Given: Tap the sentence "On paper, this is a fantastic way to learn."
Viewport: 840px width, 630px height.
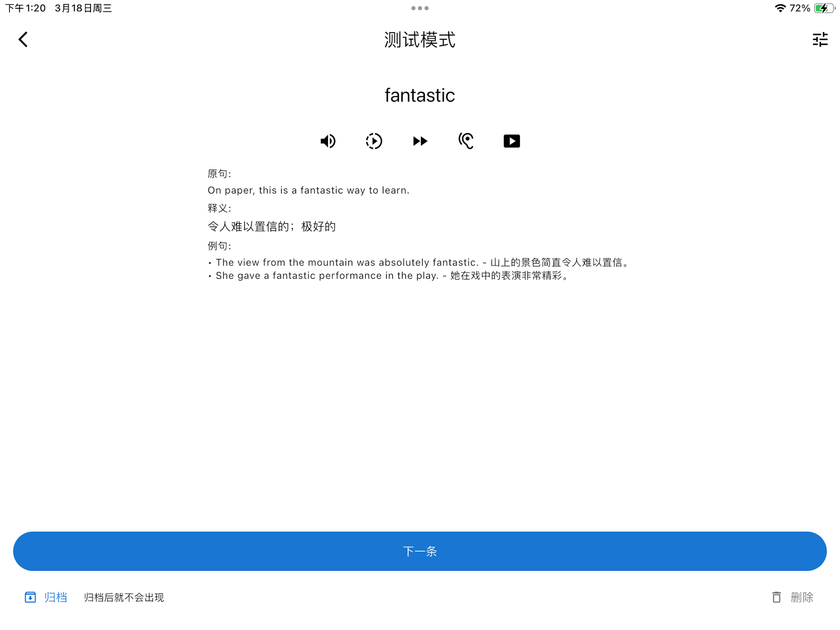Looking at the screenshot, I should pos(308,190).
